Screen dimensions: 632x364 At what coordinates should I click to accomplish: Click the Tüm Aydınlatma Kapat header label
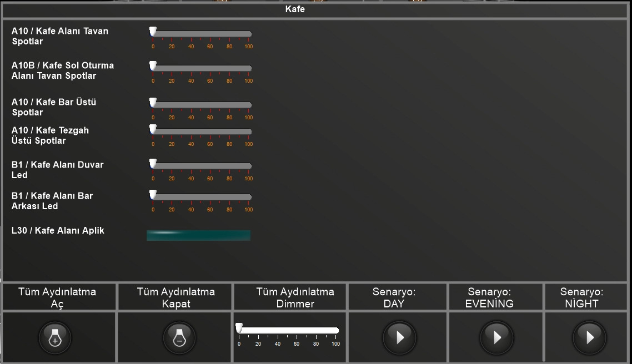coord(175,297)
